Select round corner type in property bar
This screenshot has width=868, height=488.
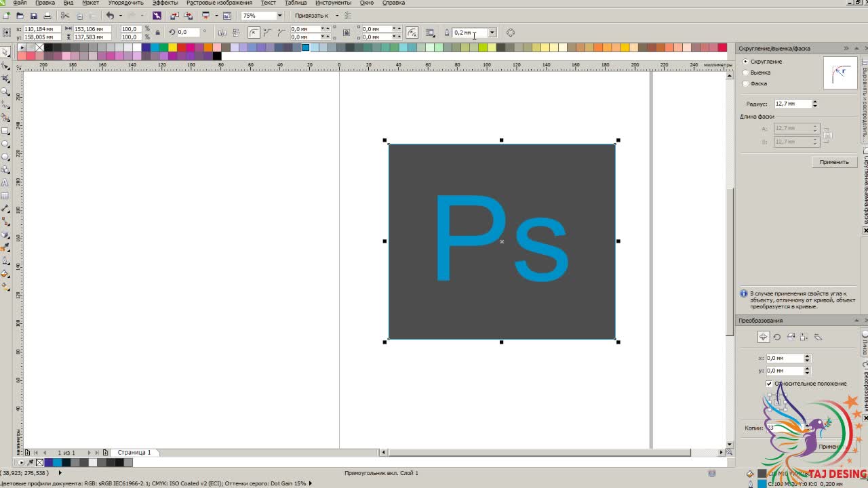click(x=254, y=33)
